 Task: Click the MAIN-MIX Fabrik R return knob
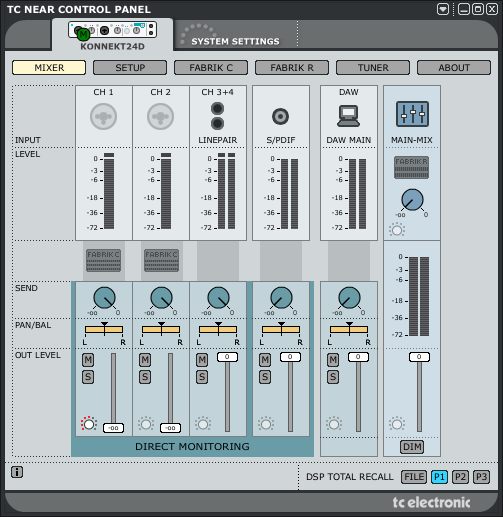point(412,200)
